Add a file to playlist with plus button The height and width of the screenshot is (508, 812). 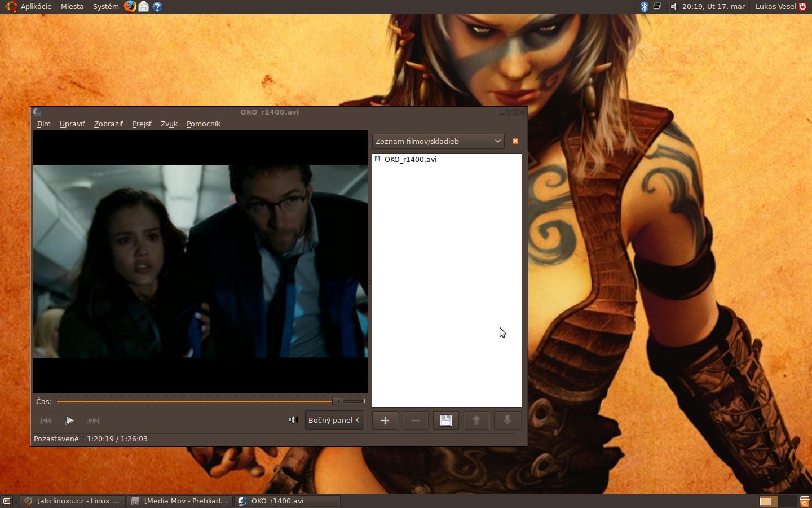pyautogui.click(x=385, y=421)
